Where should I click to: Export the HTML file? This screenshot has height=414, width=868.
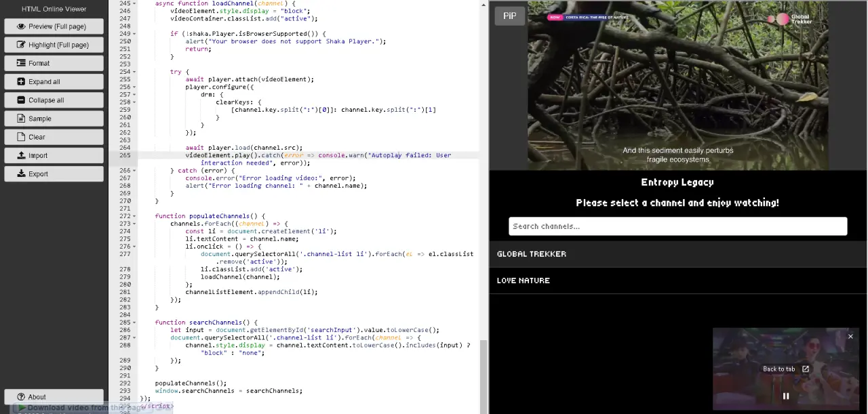[54, 173]
